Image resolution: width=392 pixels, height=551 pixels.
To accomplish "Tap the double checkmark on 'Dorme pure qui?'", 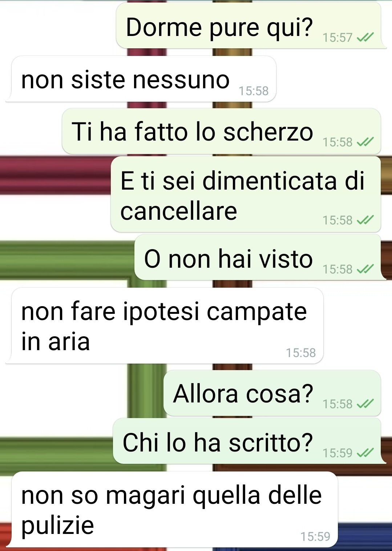I will point(365,37).
